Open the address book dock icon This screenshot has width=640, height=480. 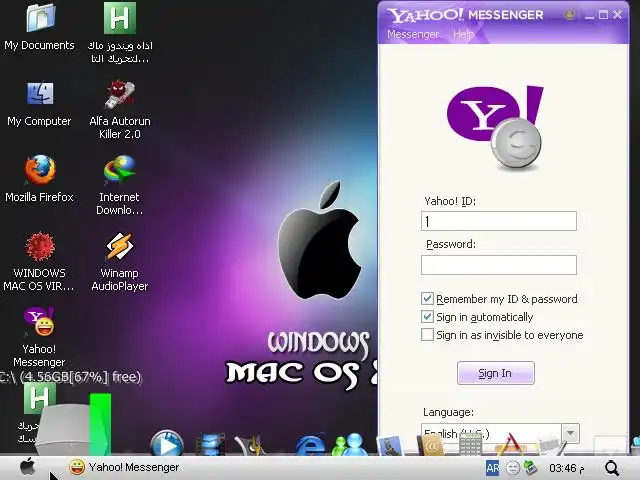pyautogui.click(x=430, y=446)
